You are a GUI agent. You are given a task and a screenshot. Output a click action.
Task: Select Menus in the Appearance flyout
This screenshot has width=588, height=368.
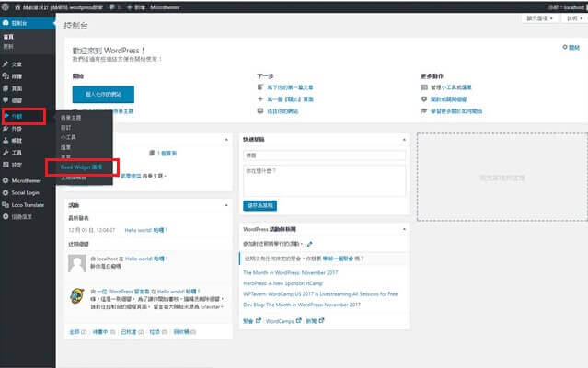(66, 147)
